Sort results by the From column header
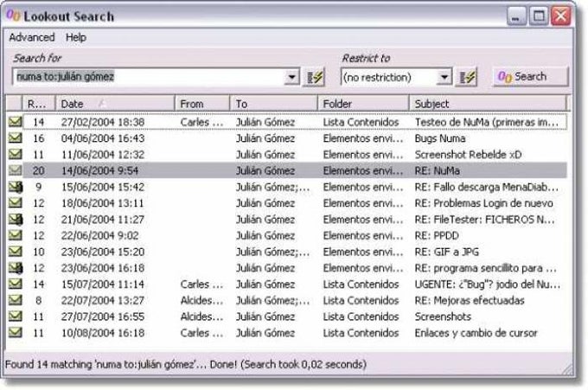588x390 pixels. click(202, 104)
